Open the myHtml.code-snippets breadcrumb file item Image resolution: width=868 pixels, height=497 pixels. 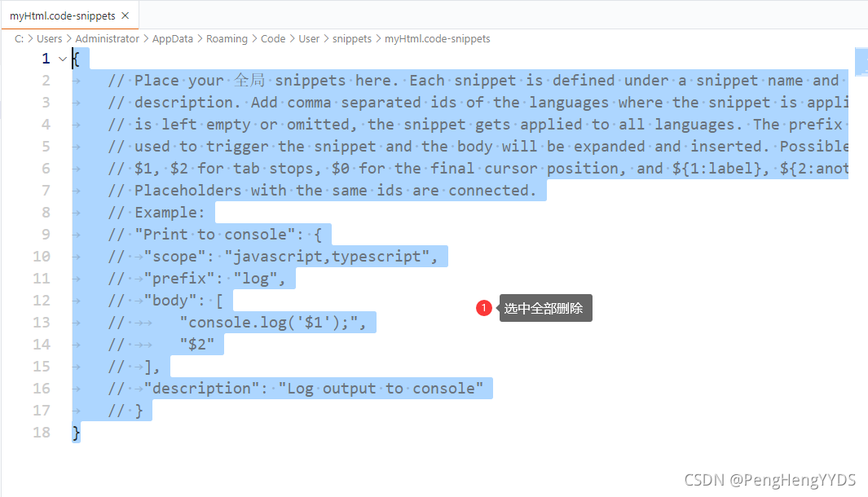[438, 39]
